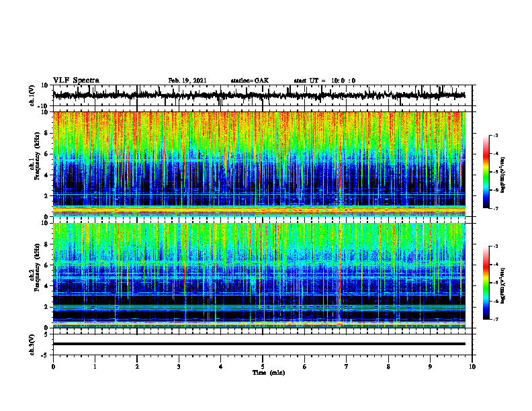Click time axis tick label "9"
The height and width of the screenshot is (411, 532).
[430, 367]
